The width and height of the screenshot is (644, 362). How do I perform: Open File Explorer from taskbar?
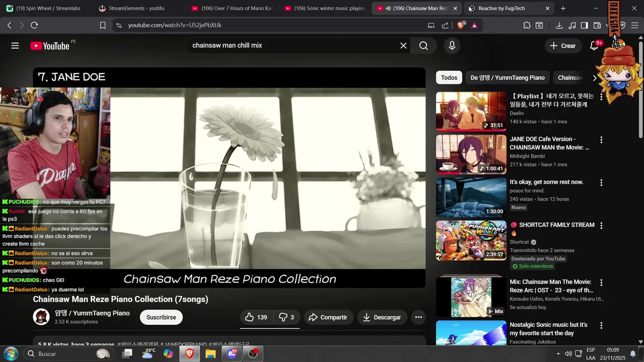(x=210, y=353)
